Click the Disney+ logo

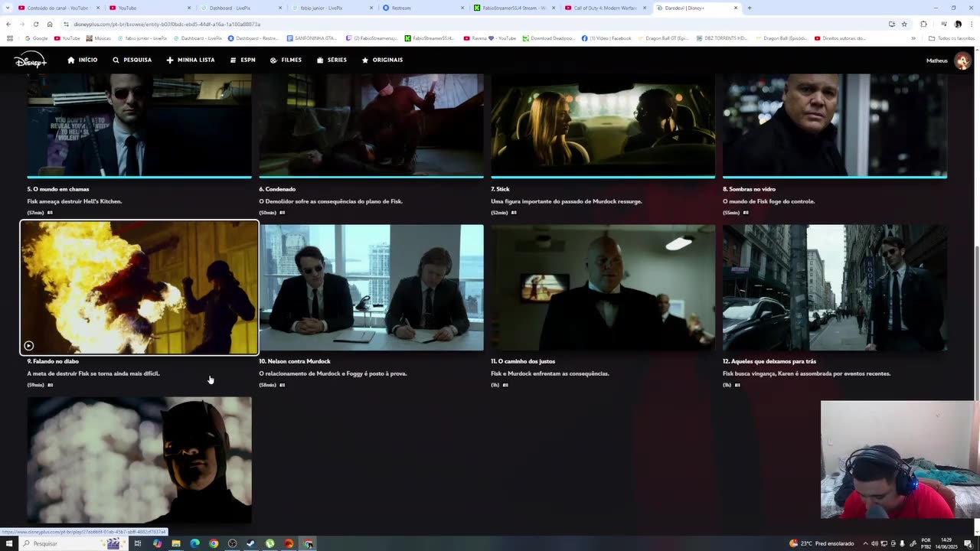(x=31, y=60)
